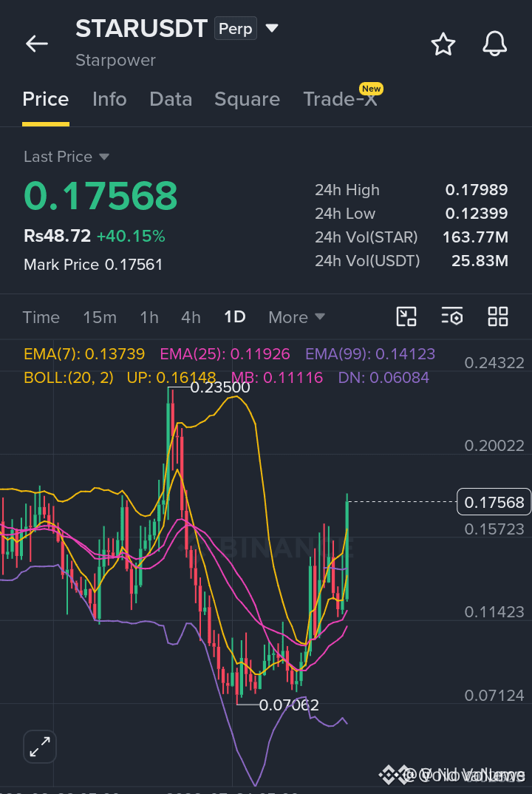Image resolution: width=532 pixels, height=794 pixels.
Task: Select the 4h timeframe
Action: (x=191, y=317)
